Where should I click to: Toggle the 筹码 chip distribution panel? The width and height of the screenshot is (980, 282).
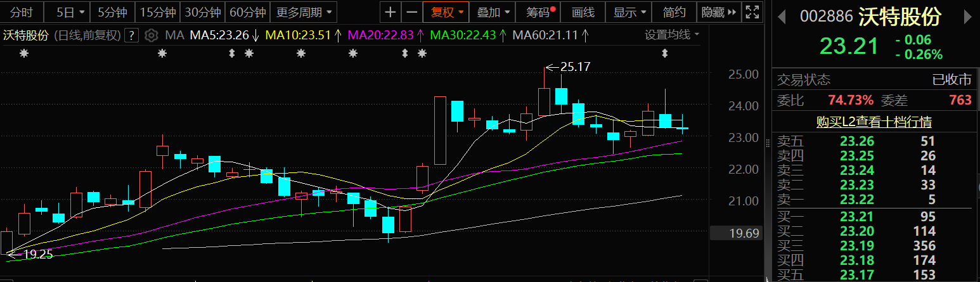pyautogui.click(x=540, y=12)
